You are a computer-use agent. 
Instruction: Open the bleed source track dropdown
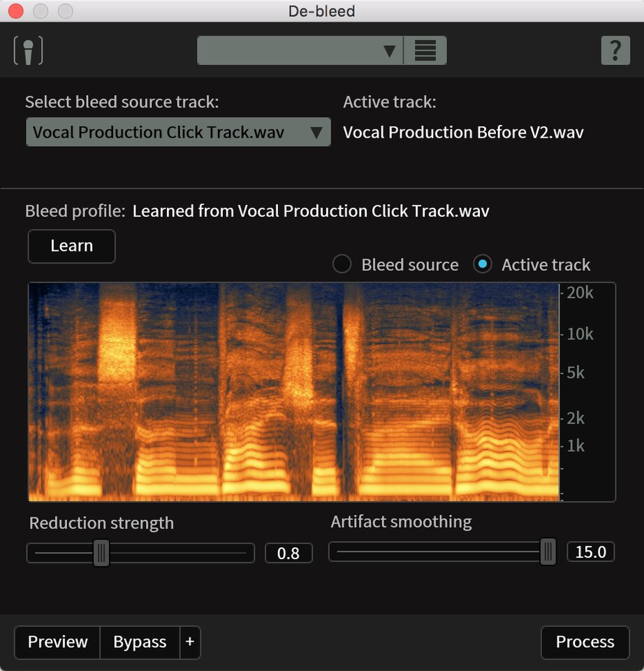[x=178, y=132]
